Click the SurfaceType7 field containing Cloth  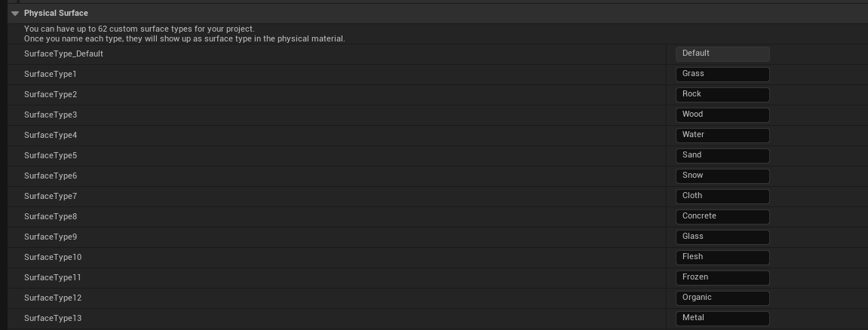point(722,196)
